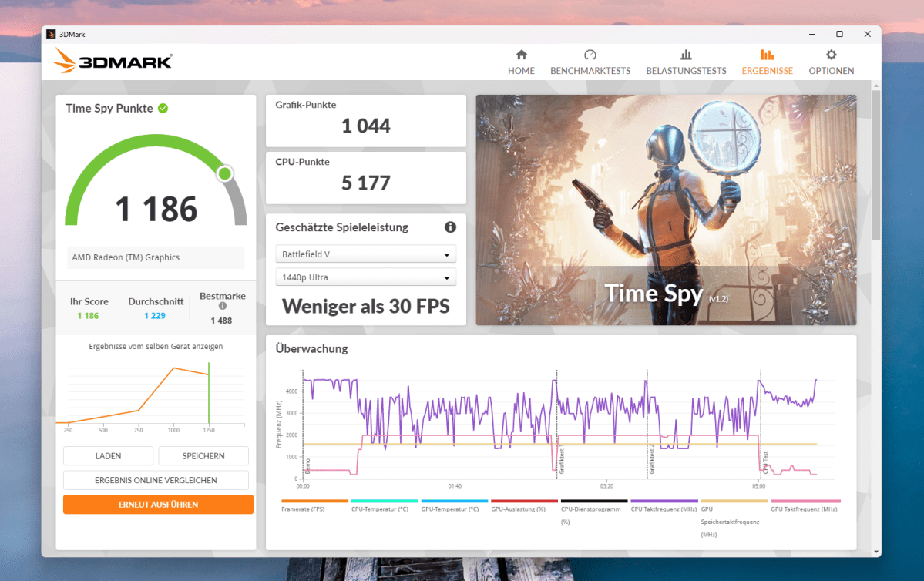This screenshot has height=581, width=924.
Task: Toggle the GPU Taktfrequenz (MHz) legend entry
Action: 805,505
